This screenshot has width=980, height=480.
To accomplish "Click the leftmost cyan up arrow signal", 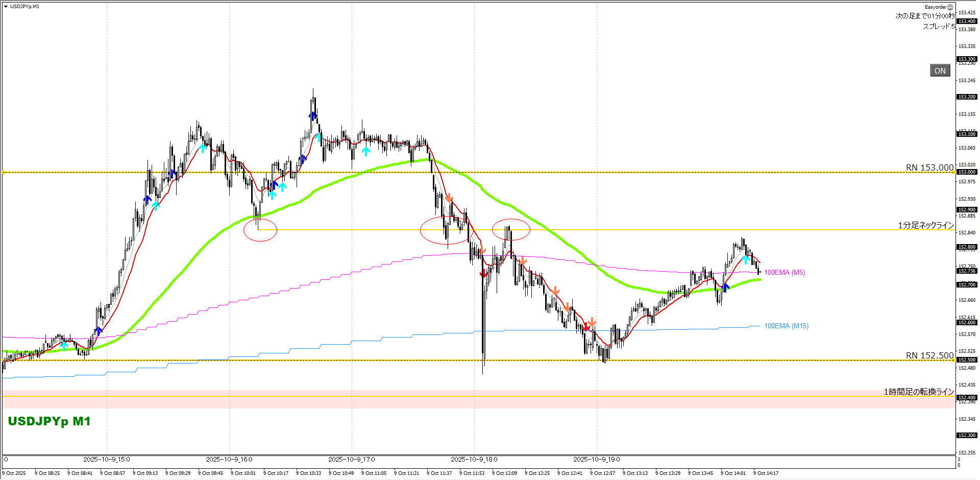I will click(64, 345).
